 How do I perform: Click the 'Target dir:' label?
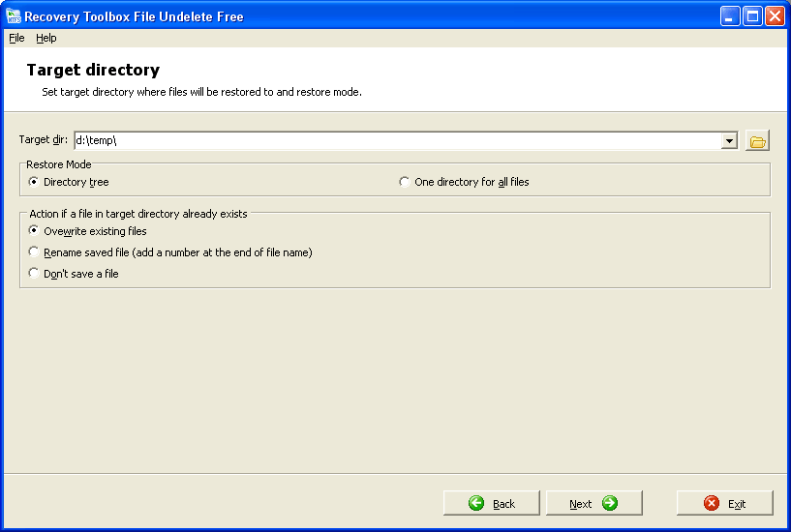click(44, 139)
